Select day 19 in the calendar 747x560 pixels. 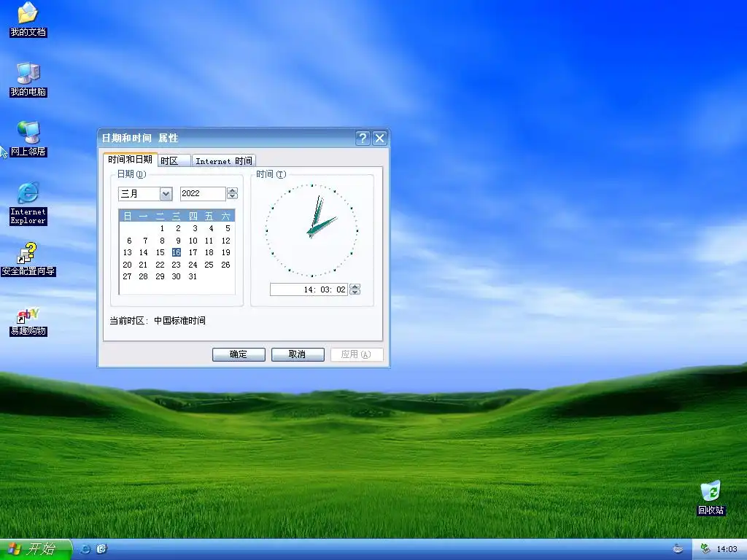pyautogui.click(x=226, y=252)
